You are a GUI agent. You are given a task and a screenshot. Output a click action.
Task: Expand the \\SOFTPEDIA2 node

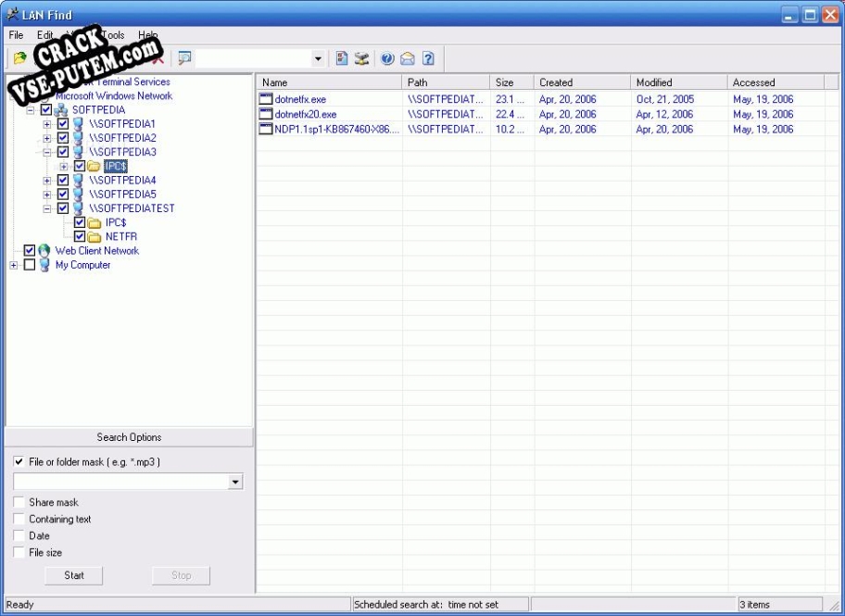(x=47, y=138)
